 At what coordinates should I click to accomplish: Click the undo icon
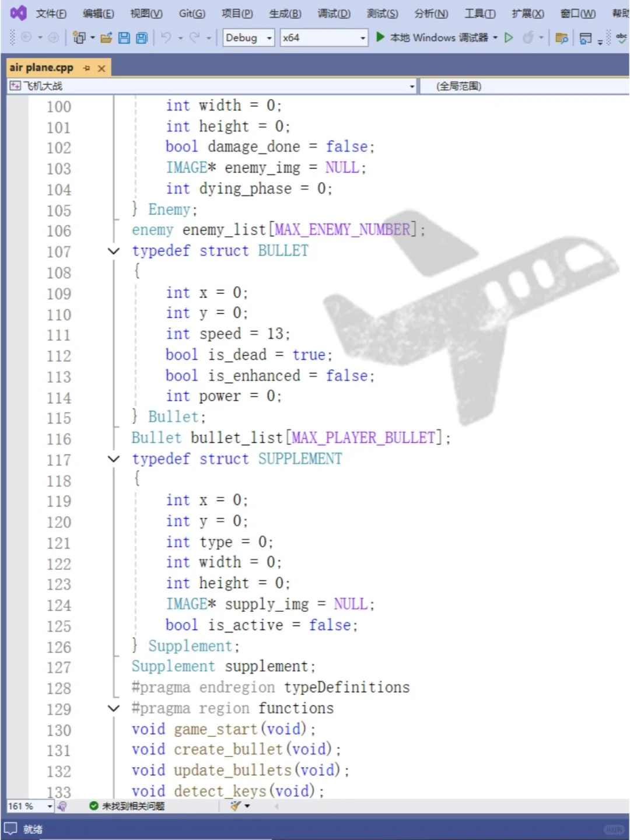(166, 37)
